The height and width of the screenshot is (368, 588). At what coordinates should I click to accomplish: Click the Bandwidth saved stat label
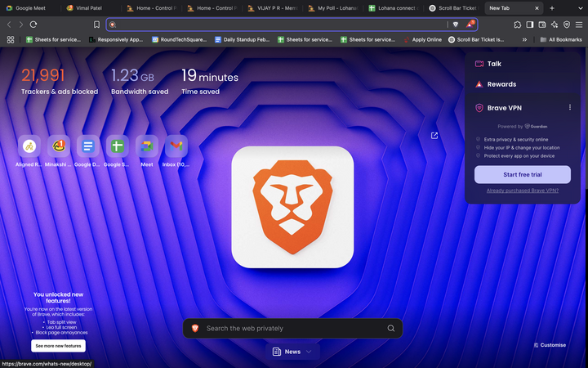(x=140, y=92)
